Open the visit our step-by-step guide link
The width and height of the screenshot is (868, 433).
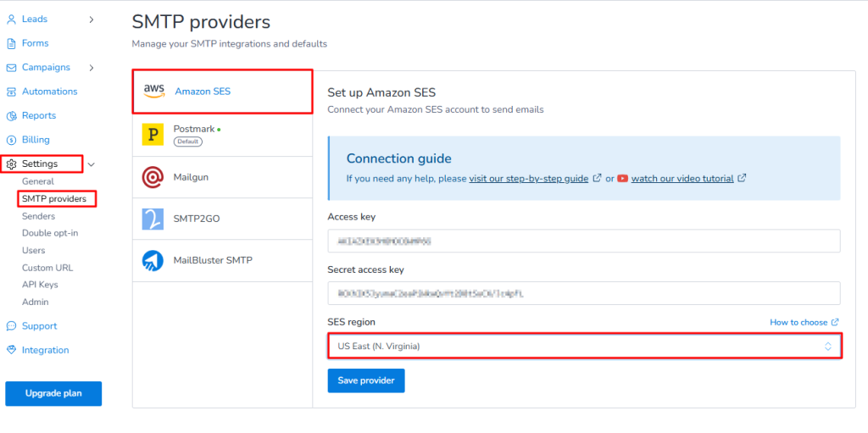pos(529,178)
